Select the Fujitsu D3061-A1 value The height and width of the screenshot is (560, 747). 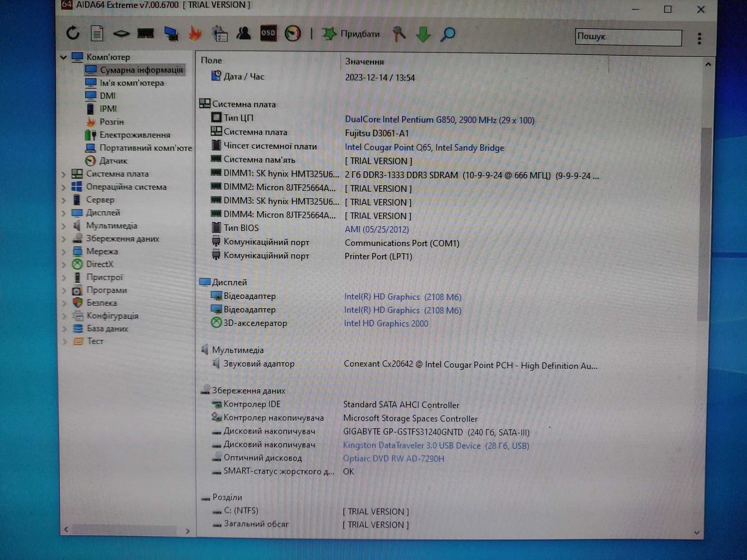pos(376,133)
